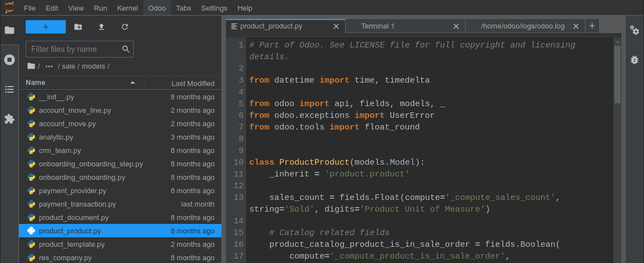Click the blue New Launcher button

click(x=46, y=27)
